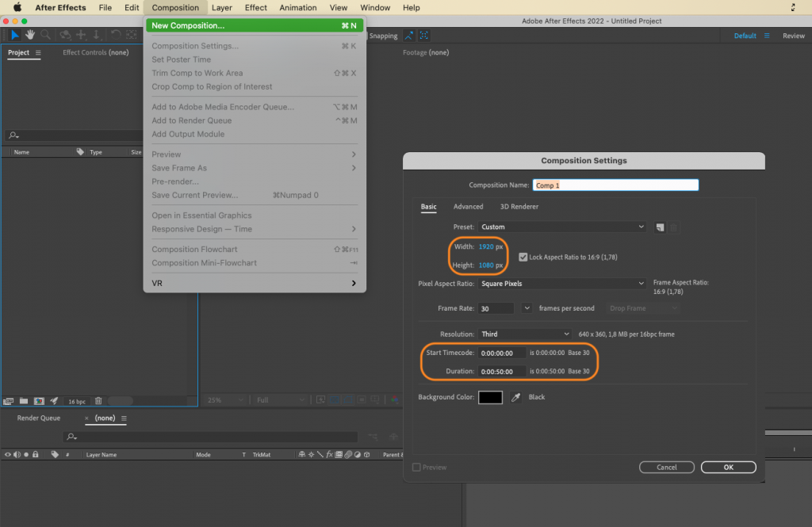Click the black Background Color swatch

point(490,397)
